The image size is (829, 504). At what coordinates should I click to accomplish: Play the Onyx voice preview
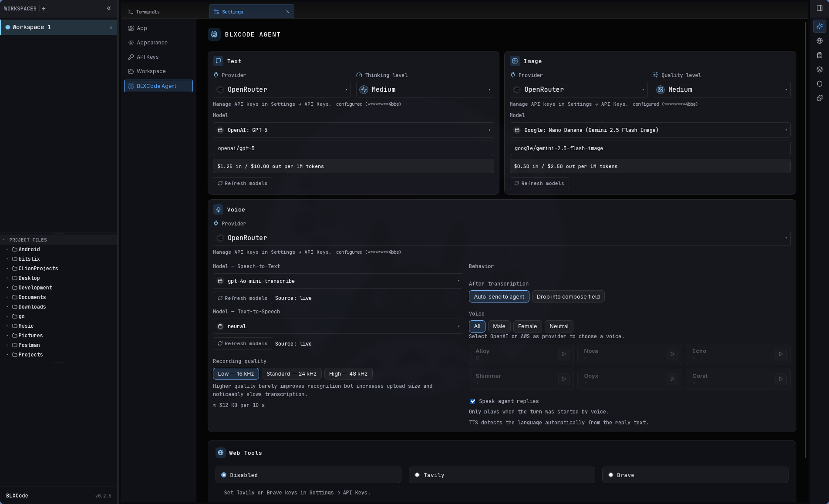[x=672, y=379]
